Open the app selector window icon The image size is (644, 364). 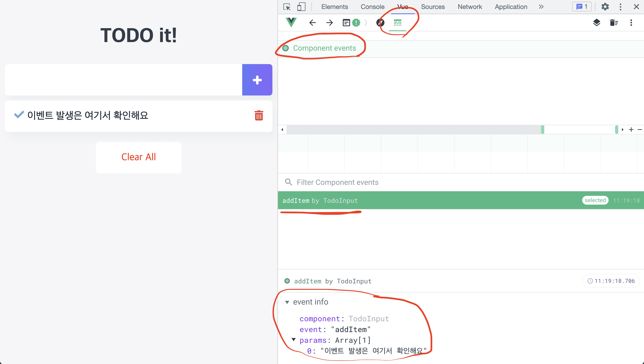pos(346,23)
